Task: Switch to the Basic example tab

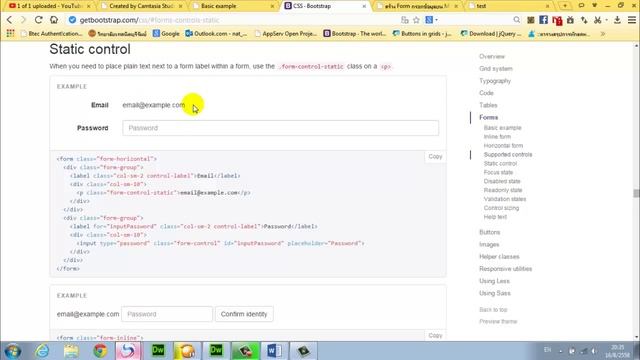Action: coord(218,6)
